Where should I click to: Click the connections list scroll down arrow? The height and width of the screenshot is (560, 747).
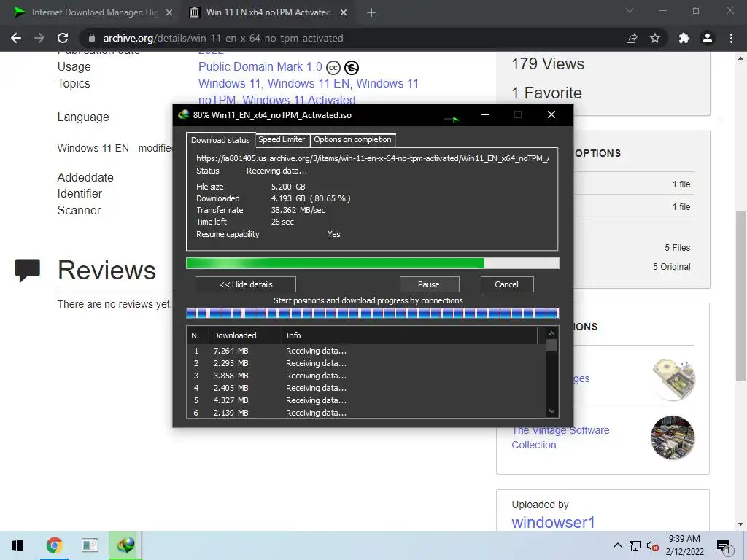(x=551, y=411)
